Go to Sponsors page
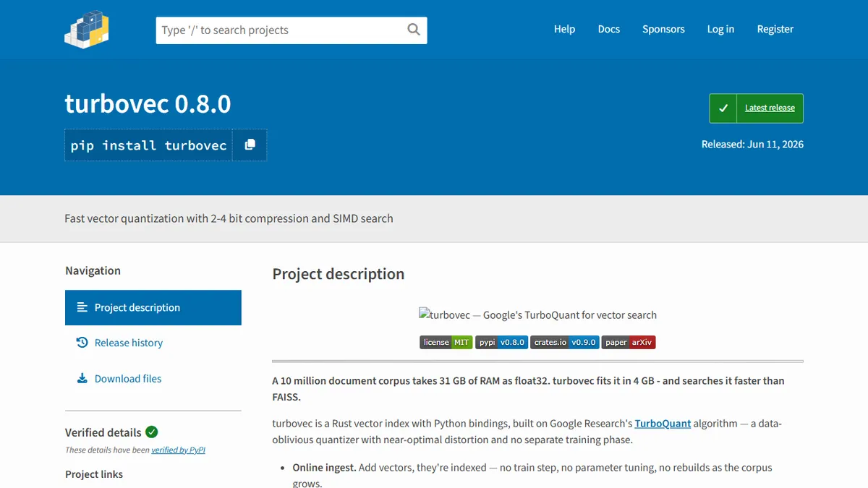868x488 pixels. 663,29
